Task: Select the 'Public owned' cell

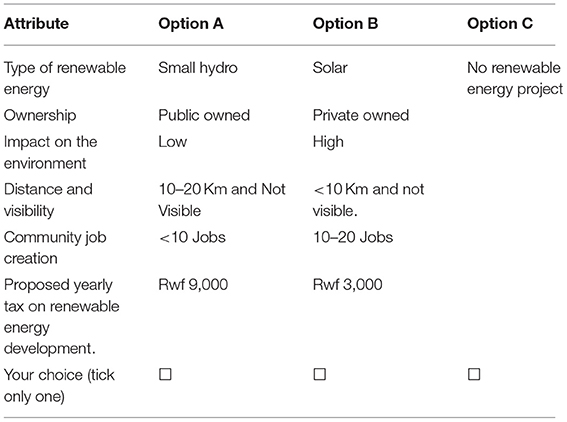Action: pyautogui.click(x=204, y=115)
